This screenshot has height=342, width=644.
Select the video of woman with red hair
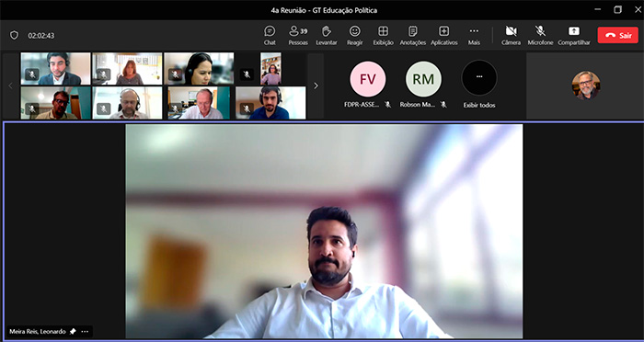pos(127,69)
